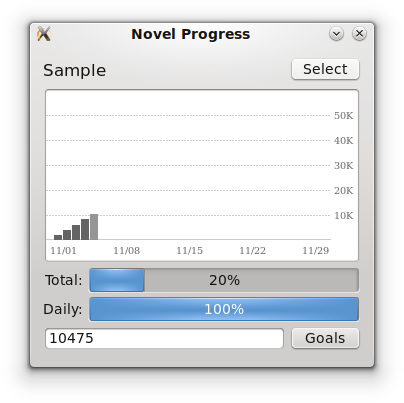This screenshot has height=403, width=404.
Task: Click the 11/29 date label on chart
Action: 316,251
